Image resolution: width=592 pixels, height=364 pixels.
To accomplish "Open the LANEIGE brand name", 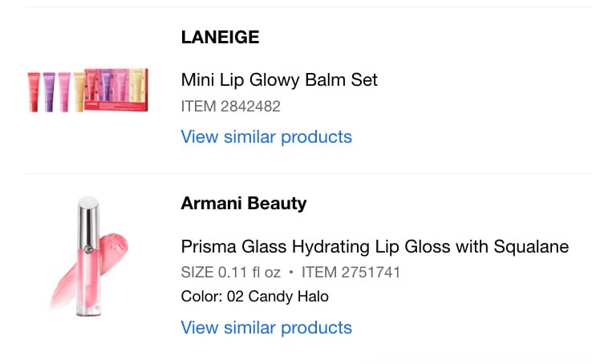I will 220,38.
